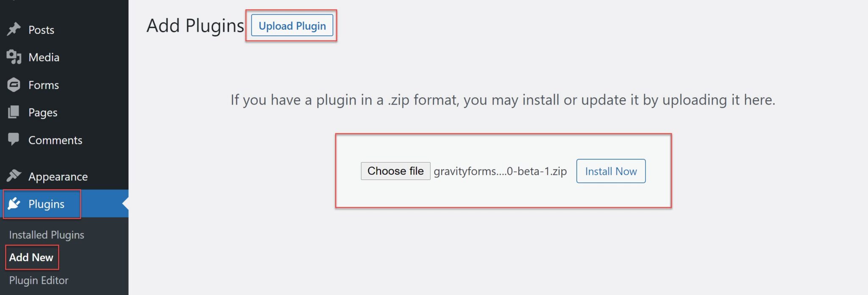Click the Gravity Forms icon beside Forms

pos(14,85)
